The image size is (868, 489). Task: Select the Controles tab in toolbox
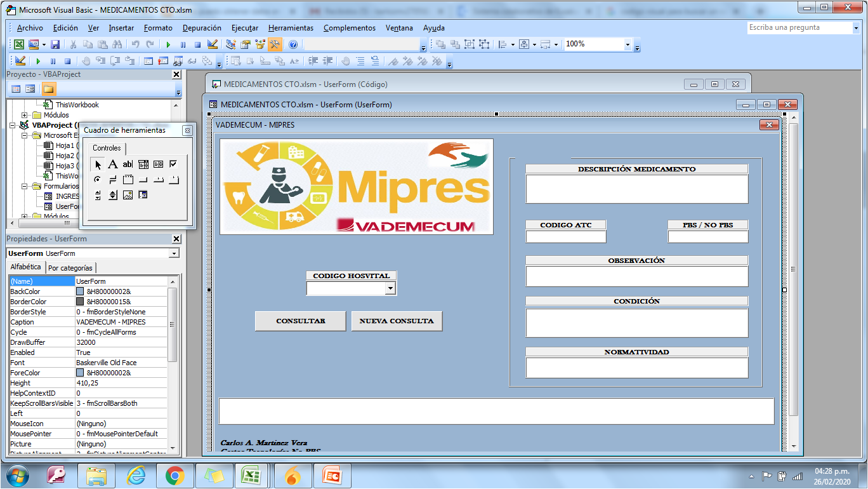coord(107,148)
